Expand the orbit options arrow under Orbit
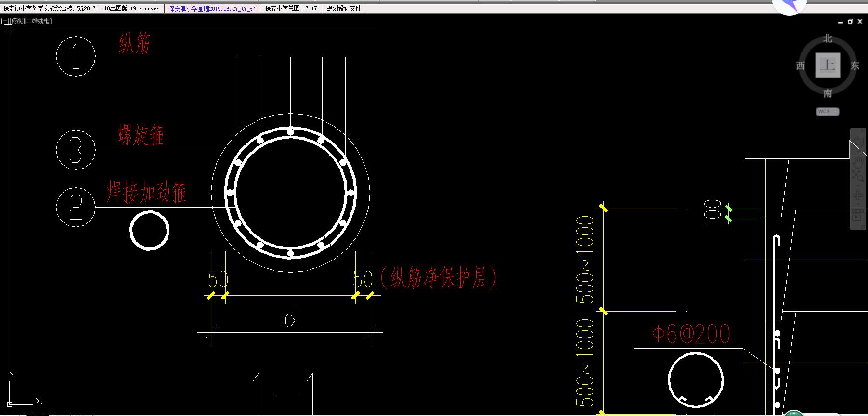868x416 pixels. 858,204
